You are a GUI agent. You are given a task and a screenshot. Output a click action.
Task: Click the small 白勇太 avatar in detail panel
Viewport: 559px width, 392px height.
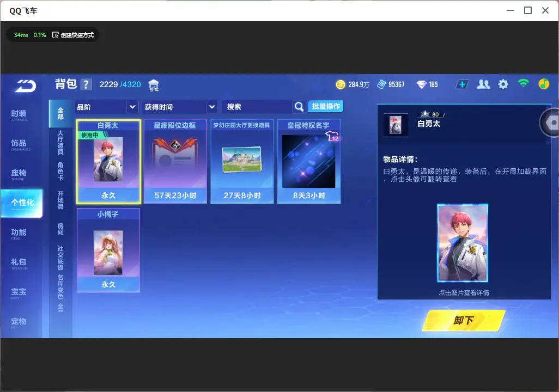(x=396, y=125)
